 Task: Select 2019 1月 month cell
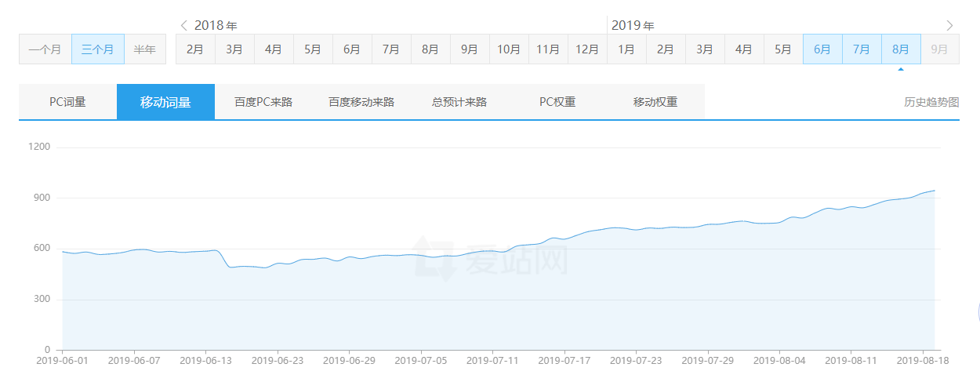[x=626, y=49]
